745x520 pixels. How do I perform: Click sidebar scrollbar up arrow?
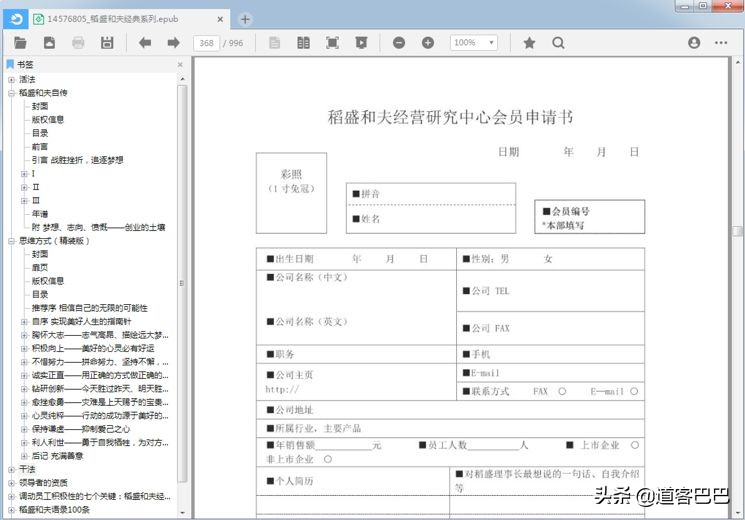[x=182, y=78]
